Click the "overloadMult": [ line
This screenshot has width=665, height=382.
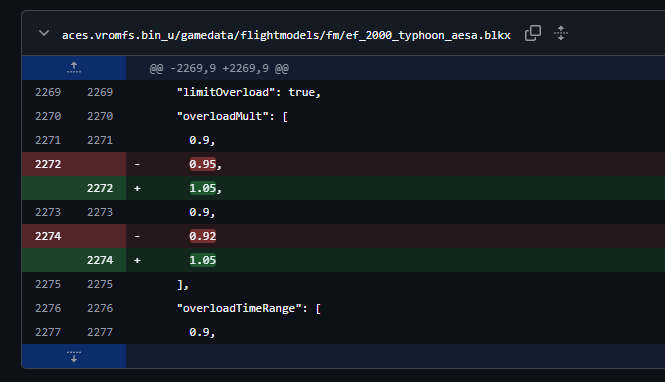232,116
